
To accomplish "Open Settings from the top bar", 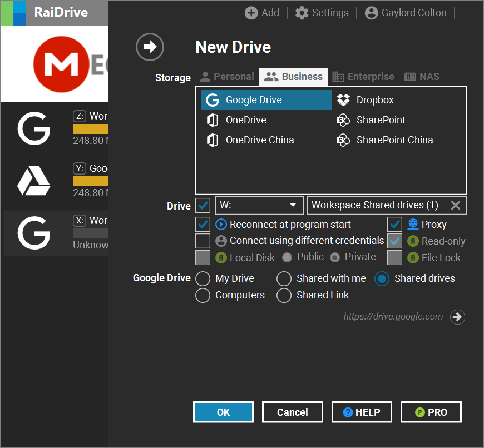I will click(x=322, y=12).
